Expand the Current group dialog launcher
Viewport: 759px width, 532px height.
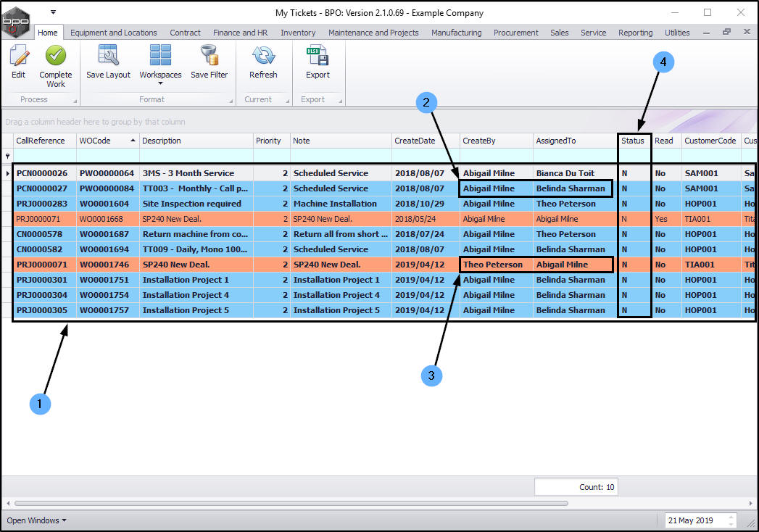pos(288,101)
